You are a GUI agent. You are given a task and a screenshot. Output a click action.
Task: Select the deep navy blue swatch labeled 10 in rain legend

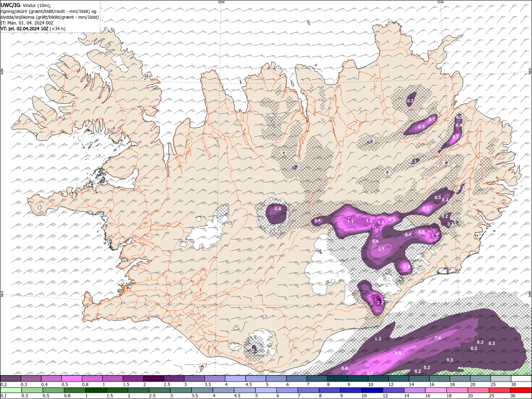[x=372, y=390]
